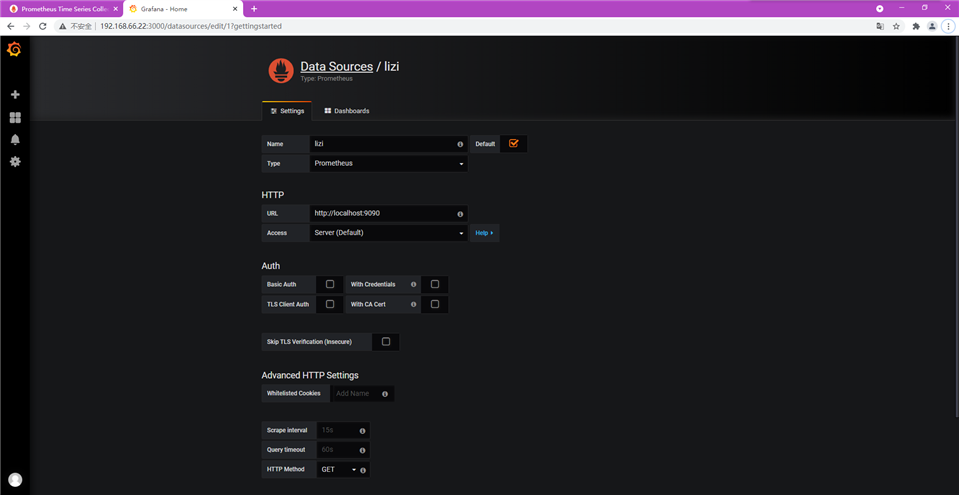The height and width of the screenshot is (495, 959).
Task: Close the Grafana - Home browser tab
Action: (x=235, y=9)
